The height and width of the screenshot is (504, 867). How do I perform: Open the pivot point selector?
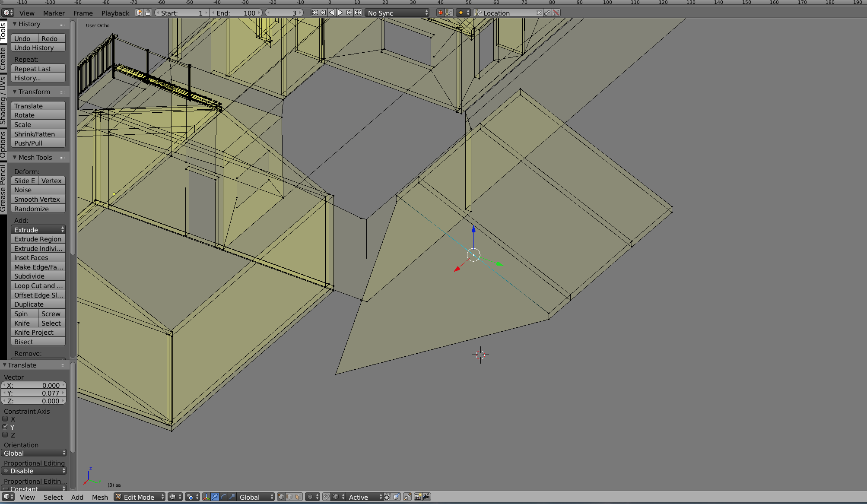[x=192, y=497]
